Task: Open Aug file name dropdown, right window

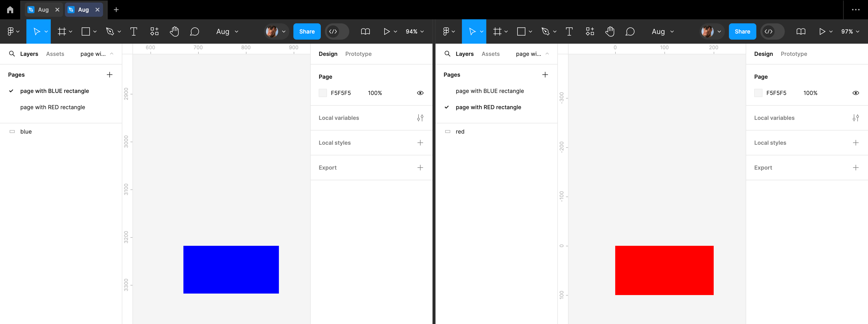Action: [663, 31]
